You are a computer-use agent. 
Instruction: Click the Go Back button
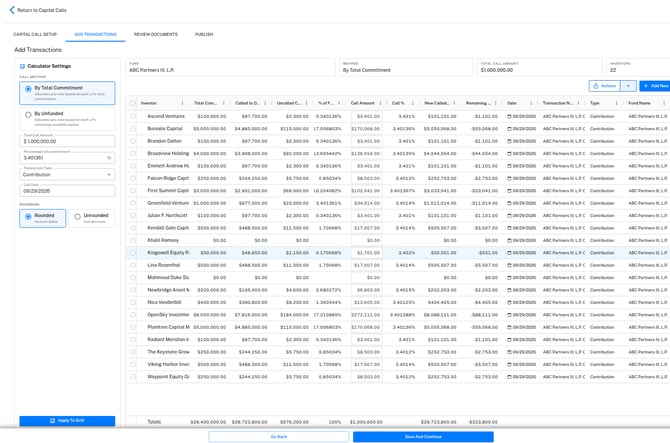tap(279, 437)
